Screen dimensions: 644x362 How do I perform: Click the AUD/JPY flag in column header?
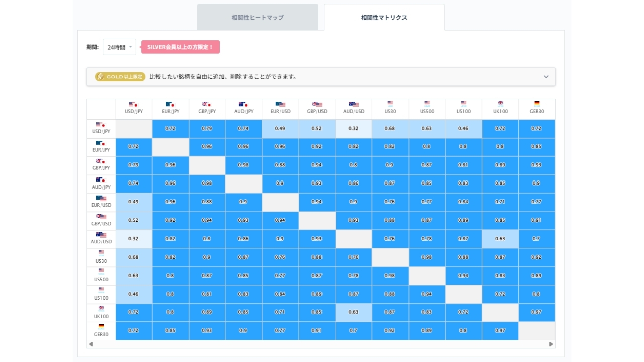click(244, 104)
